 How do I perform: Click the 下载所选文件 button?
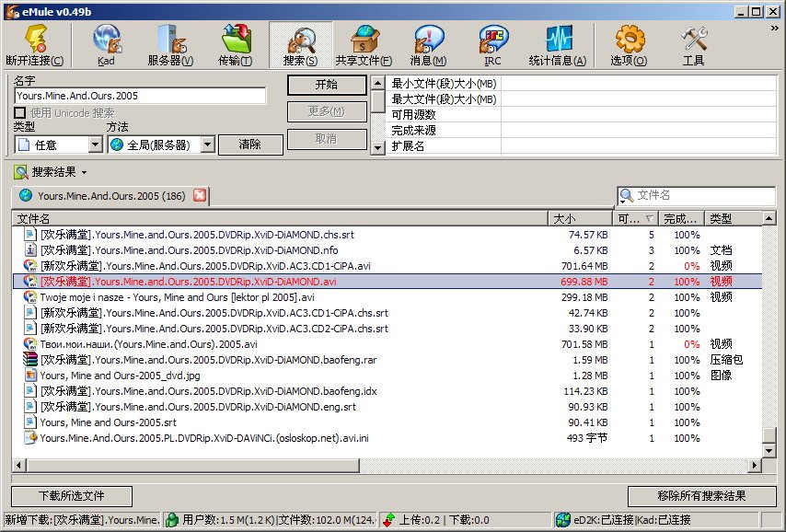pos(70,495)
